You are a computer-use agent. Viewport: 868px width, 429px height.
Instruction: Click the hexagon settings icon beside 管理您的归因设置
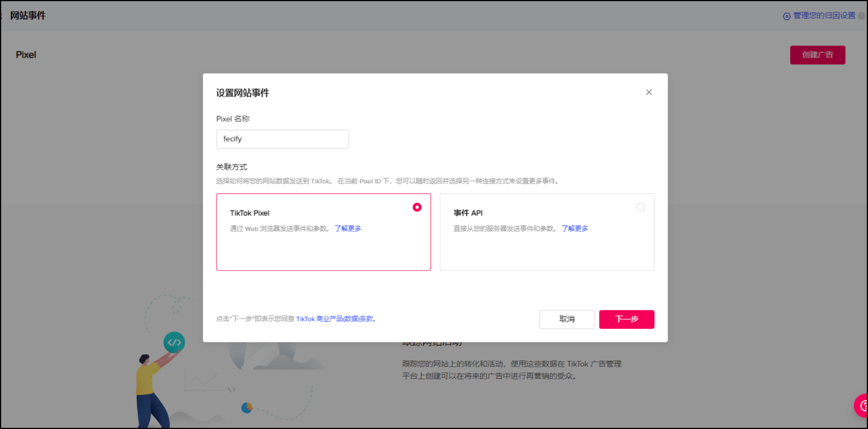(x=787, y=16)
